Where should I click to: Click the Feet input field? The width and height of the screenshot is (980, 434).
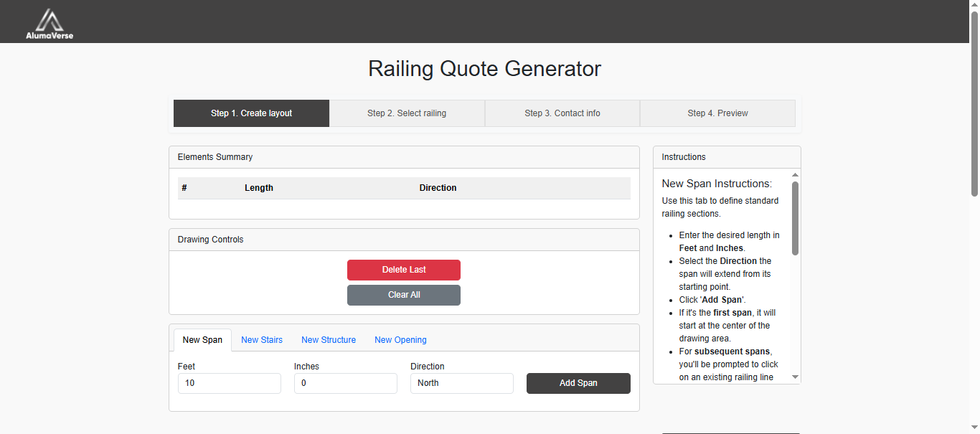pyautogui.click(x=229, y=383)
